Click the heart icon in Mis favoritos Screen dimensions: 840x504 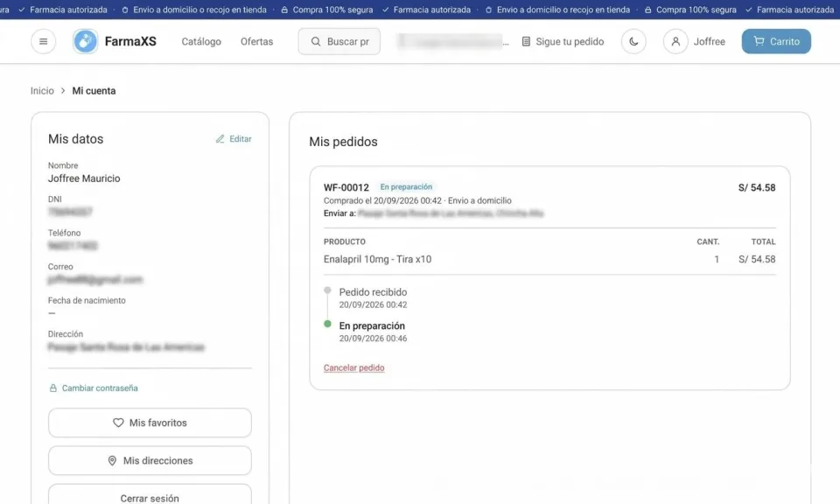pos(118,423)
